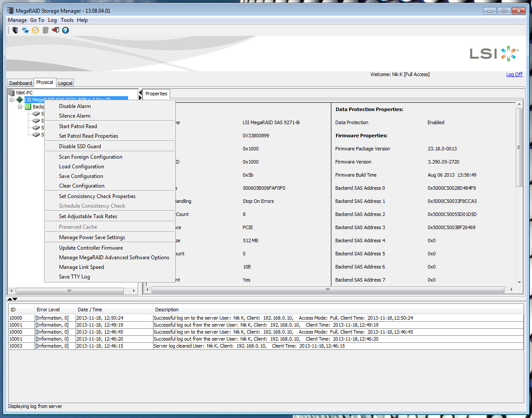Select the log row dated 2013-11-18, 12:49:19

pos(266,325)
